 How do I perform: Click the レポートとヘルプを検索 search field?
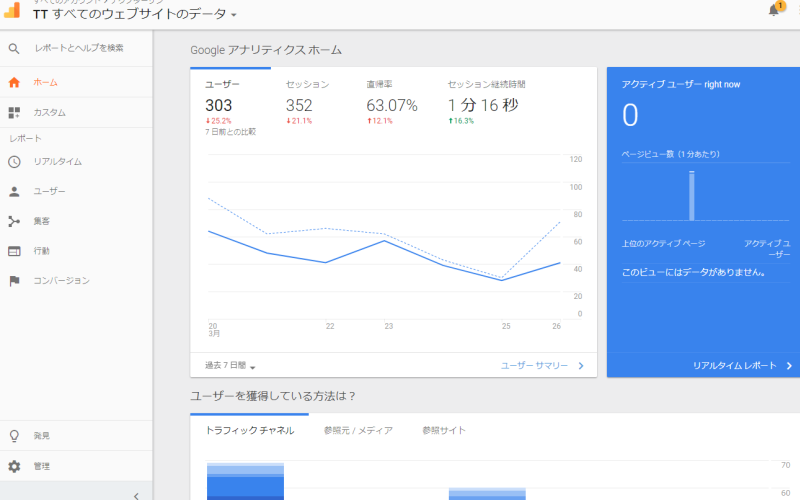pos(80,48)
